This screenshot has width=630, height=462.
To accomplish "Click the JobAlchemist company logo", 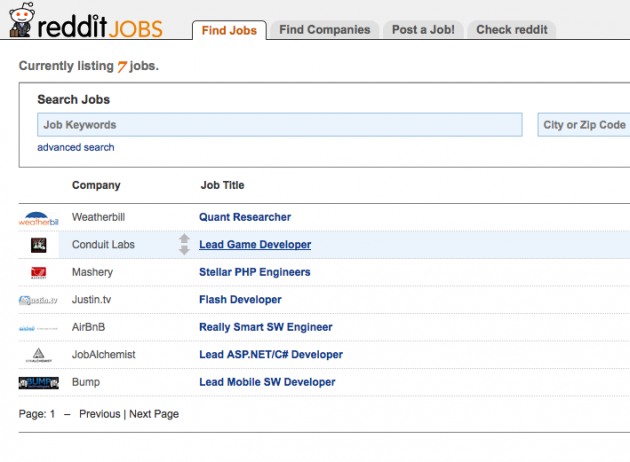I will [39, 355].
